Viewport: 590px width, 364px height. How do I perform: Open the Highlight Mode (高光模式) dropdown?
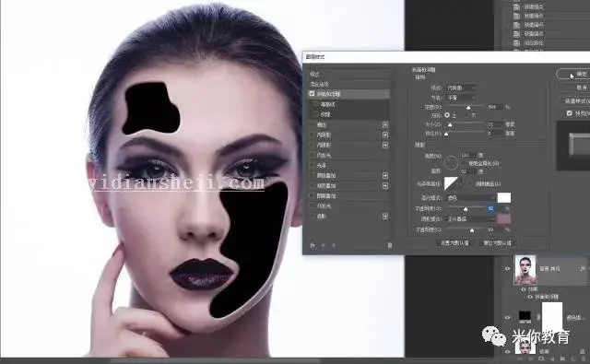click(470, 197)
